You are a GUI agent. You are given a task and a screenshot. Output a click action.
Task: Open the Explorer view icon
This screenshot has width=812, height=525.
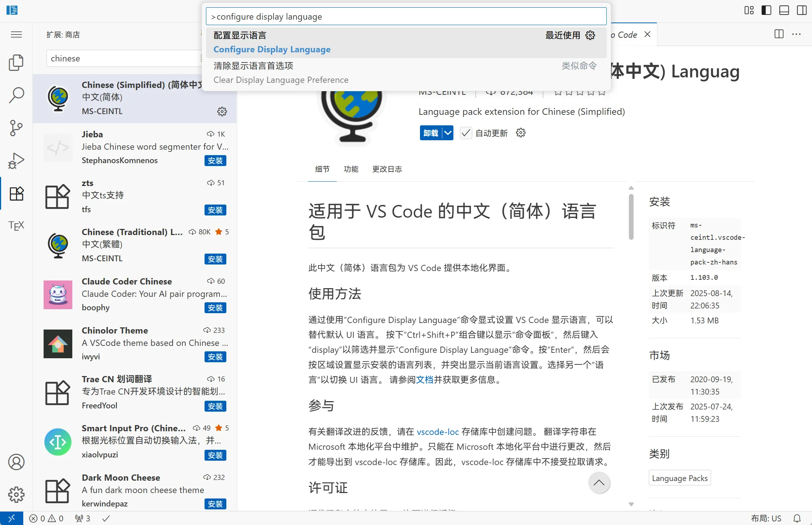16,62
